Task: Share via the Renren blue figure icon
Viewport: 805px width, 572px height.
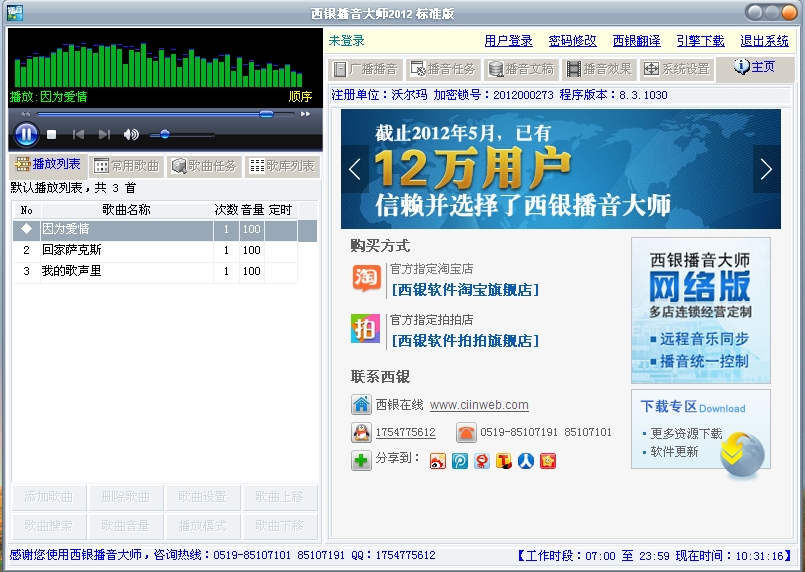Action: click(x=526, y=461)
